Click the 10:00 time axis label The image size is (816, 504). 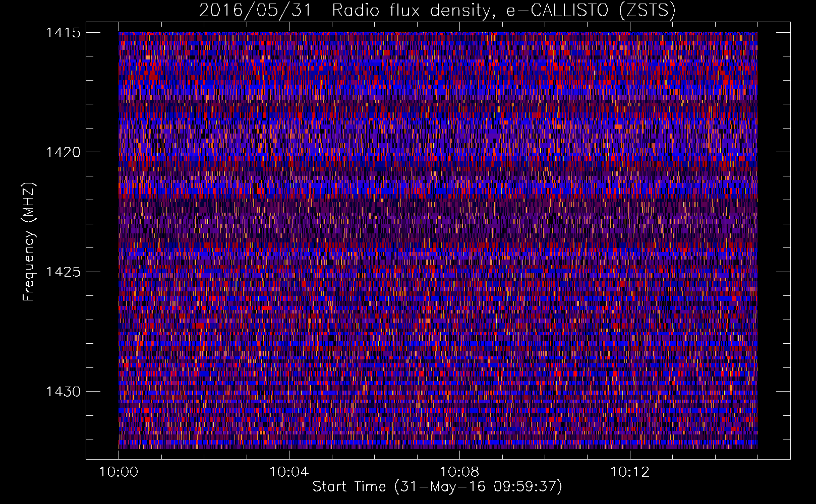pyautogui.click(x=119, y=472)
